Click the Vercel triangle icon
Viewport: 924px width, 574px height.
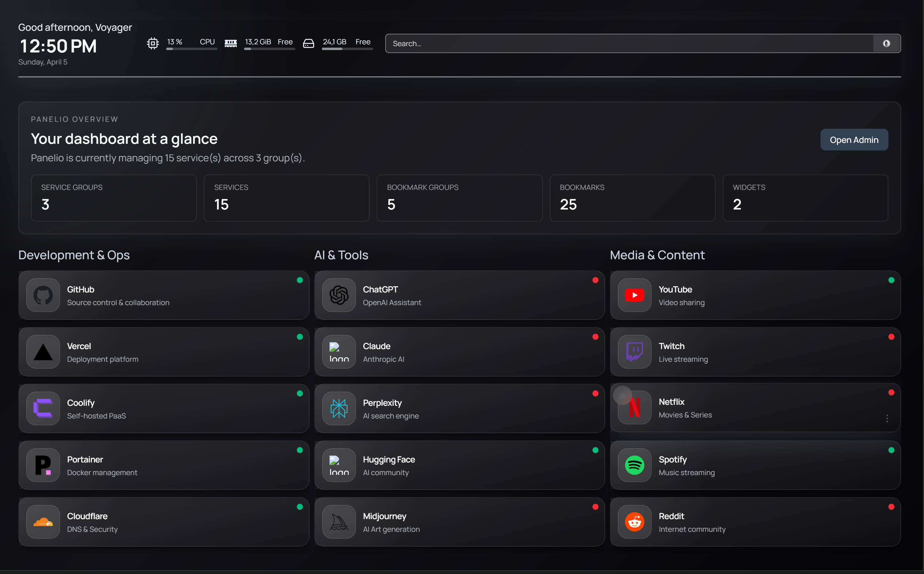[x=43, y=352]
